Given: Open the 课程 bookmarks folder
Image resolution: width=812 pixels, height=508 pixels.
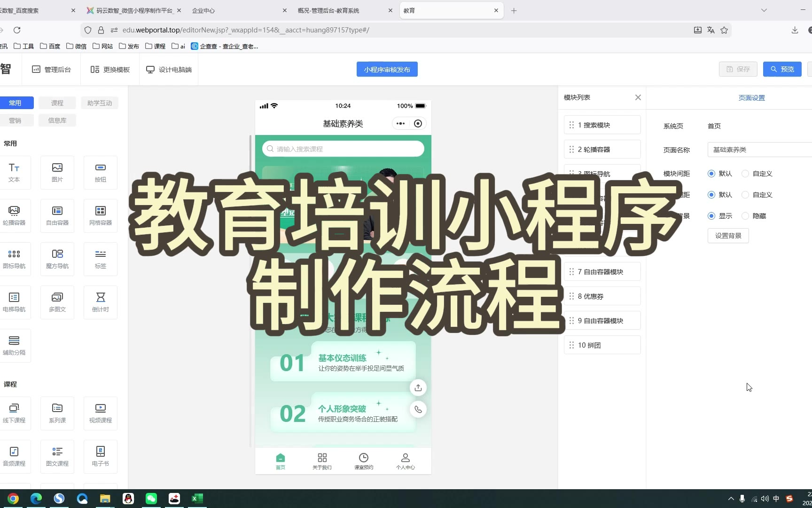Looking at the screenshot, I should click(x=155, y=46).
